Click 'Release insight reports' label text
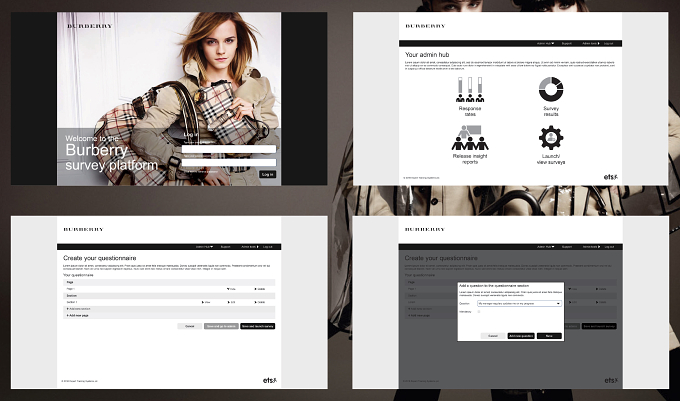 tap(470, 159)
